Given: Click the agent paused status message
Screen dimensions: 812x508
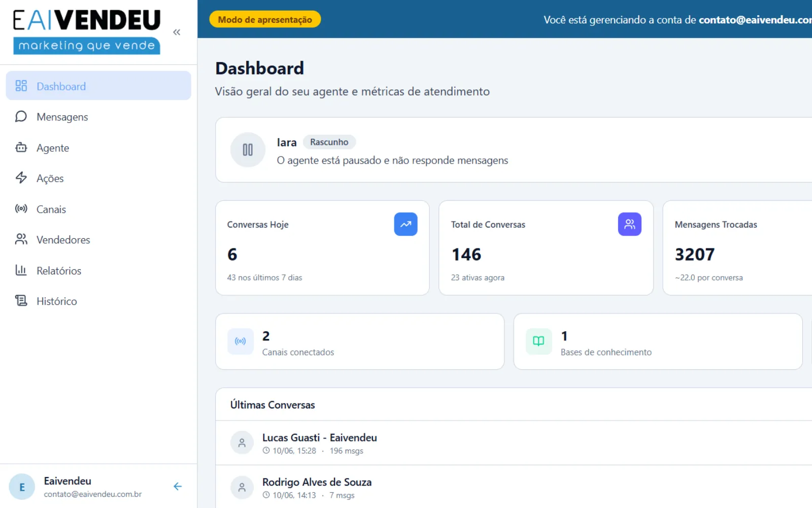Looking at the screenshot, I should pos(392,160).
